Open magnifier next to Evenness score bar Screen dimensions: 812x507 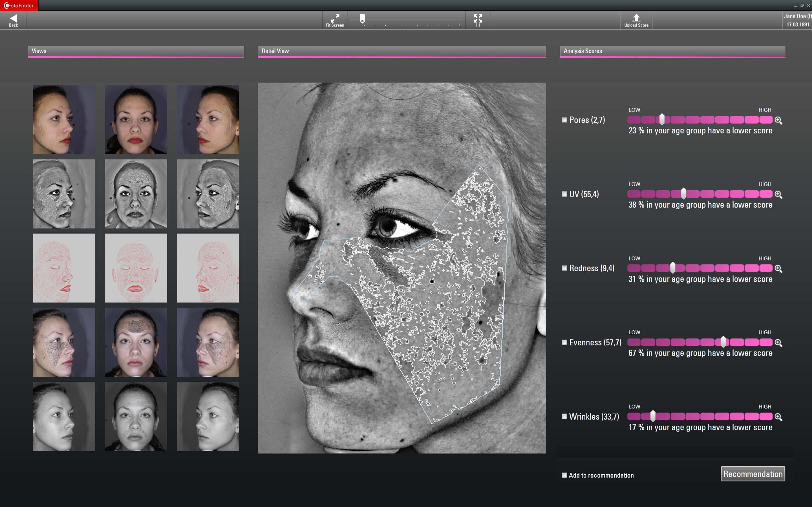click(x=778, y=343)
